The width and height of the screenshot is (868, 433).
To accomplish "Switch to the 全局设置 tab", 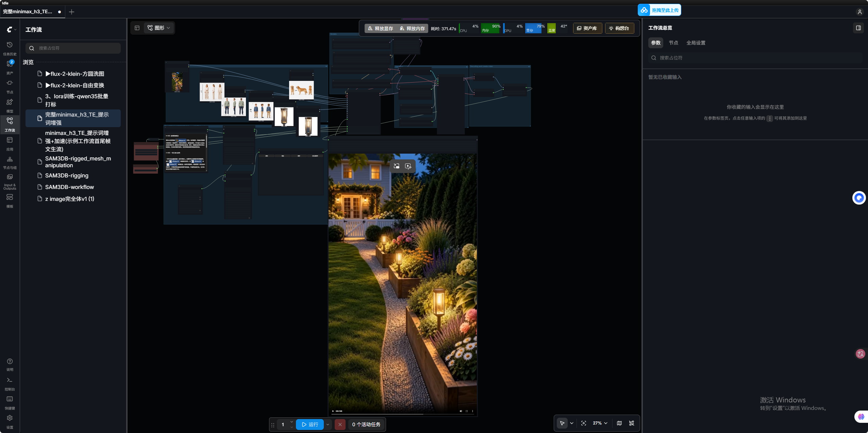I will [696, 43].
